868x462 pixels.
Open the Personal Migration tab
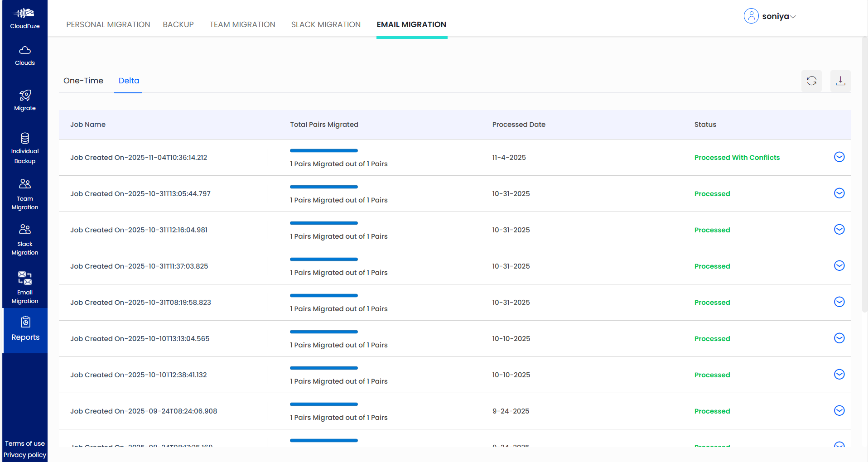pos(108,24)
